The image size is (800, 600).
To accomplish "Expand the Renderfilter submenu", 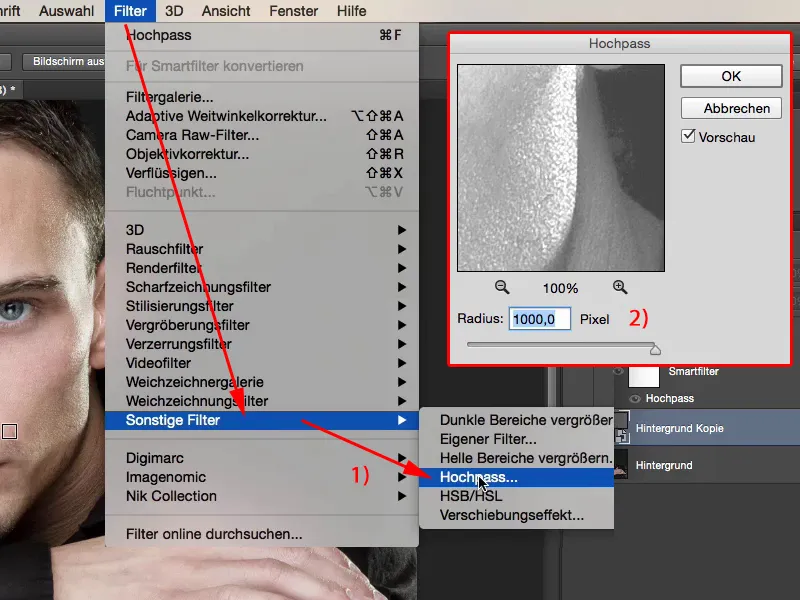I will 262,268.
